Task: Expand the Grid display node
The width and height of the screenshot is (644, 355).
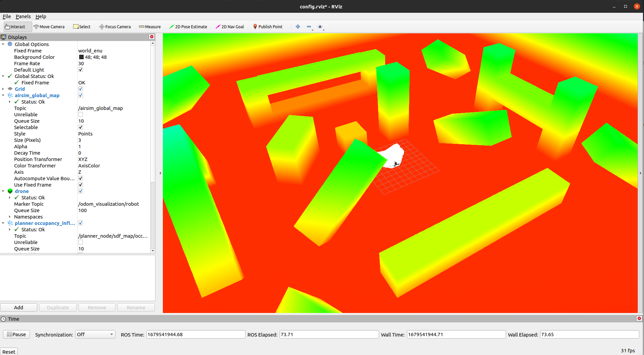Action: pos(3,89)
